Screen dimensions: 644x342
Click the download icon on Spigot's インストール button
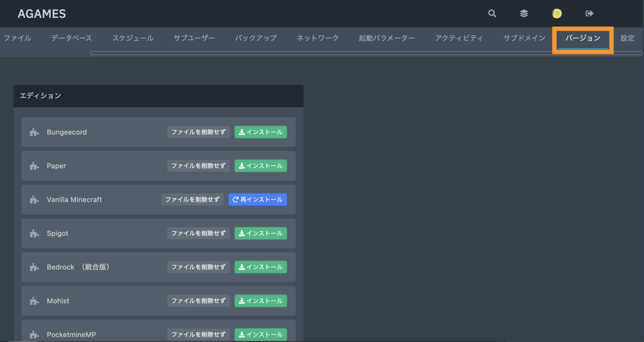(x=242, y=233)
